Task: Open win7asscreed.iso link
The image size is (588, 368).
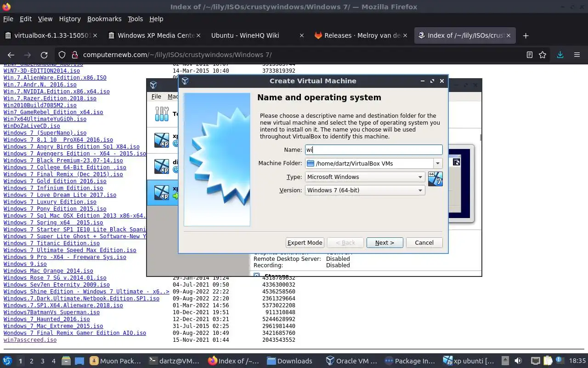Action: pos(30,340)
